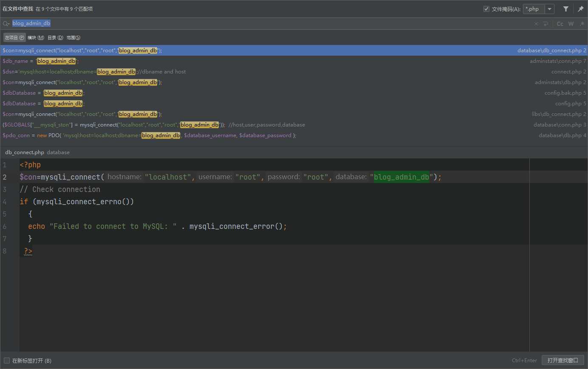Screen dimensions: 588x369
Task: Select the 在项目 (P) scope tab
Action: [14, 38]
